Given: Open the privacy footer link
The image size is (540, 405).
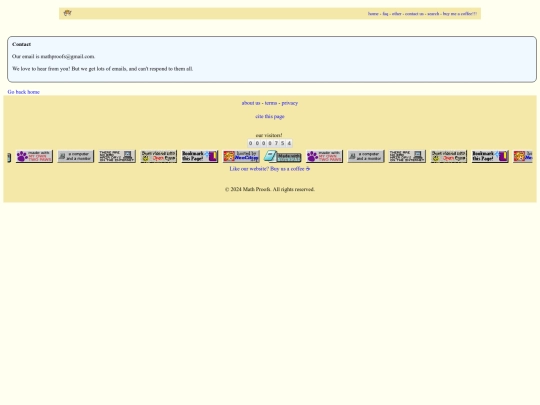Looking at the screenshot, I should (x=290, y=103).
